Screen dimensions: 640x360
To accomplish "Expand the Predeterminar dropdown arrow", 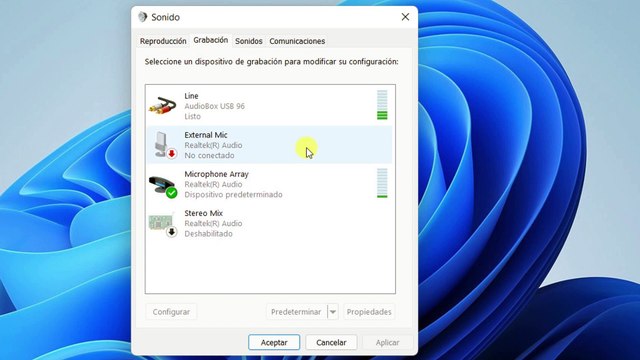I will [333, 312].
